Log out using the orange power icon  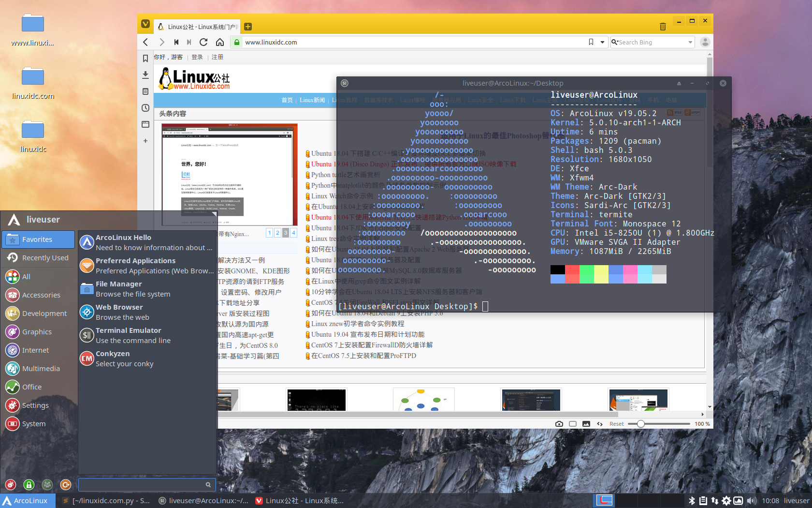click(66, 484)
